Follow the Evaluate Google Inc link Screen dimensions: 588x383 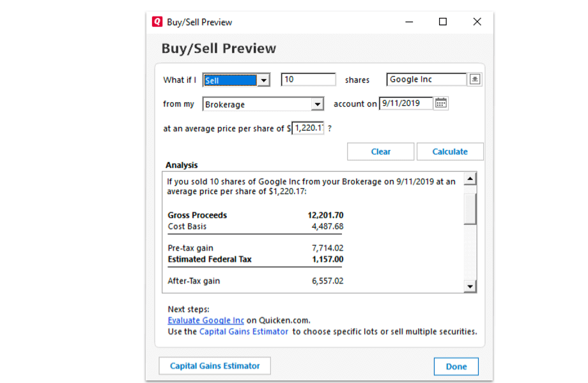[206, 320]
